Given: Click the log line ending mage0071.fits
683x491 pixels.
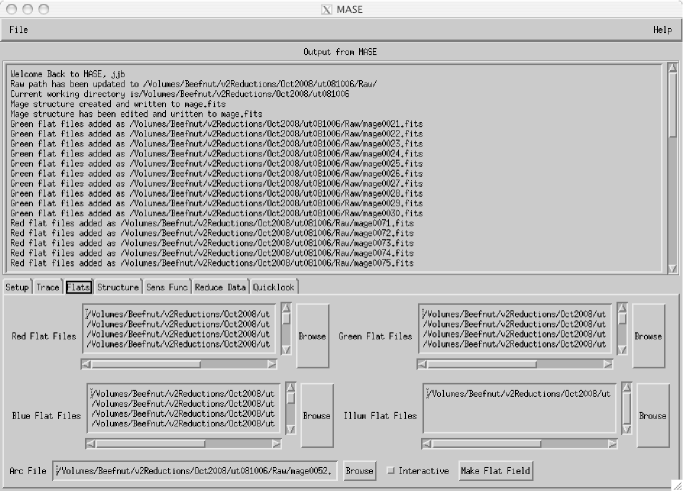Looking at the screenshot, I should pos(212,223).
